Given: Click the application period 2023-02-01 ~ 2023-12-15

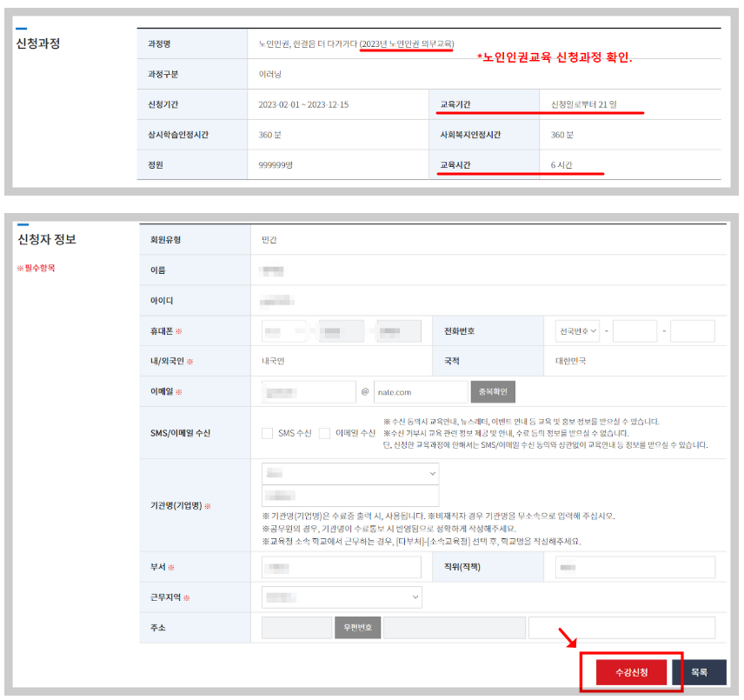Looking at the screenshot, I should (303, 104).
